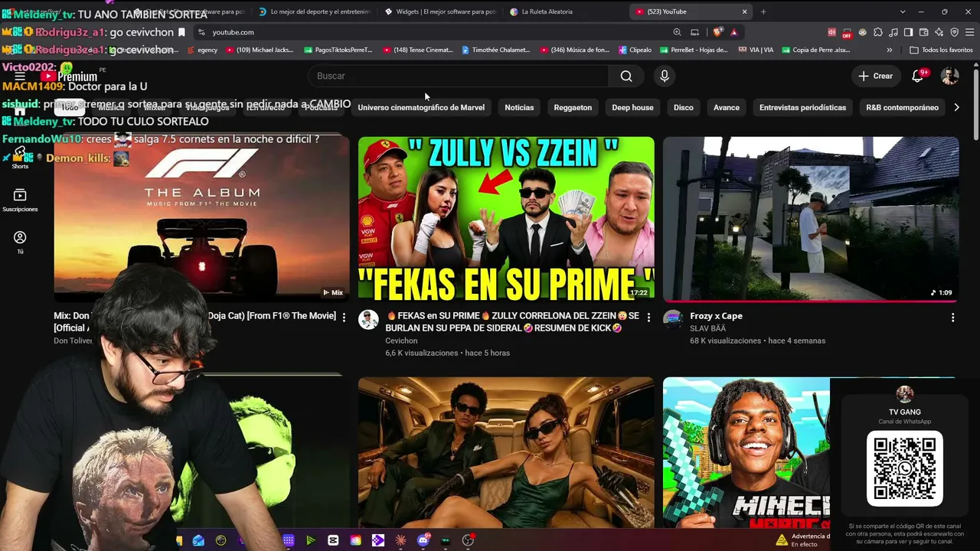Click the TV GANG WhatsApp QR code
The height and width of the screenshot is (551, 980).
[904, 468]
